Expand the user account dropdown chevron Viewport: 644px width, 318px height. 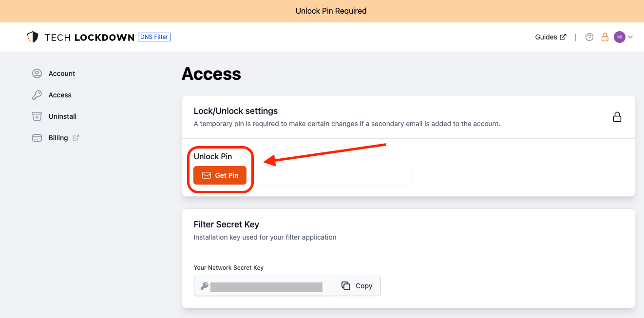631,37
